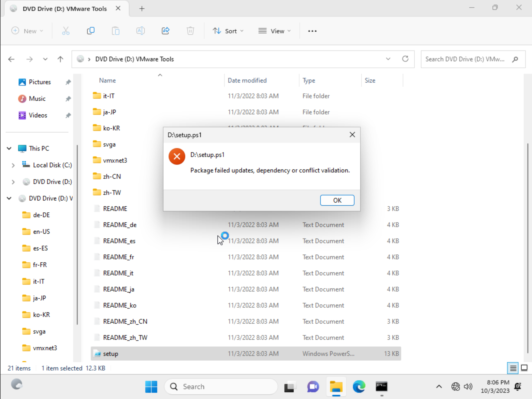Open a new File Explorer tab

pyautogui.click(x=142, y=8)
